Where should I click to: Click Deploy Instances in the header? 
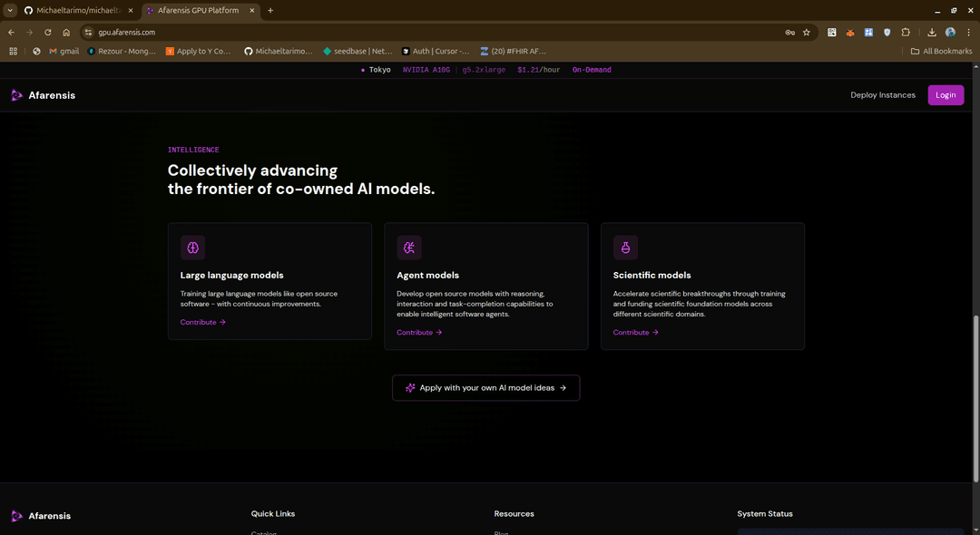pyautogui.click(x=882, y=95)
